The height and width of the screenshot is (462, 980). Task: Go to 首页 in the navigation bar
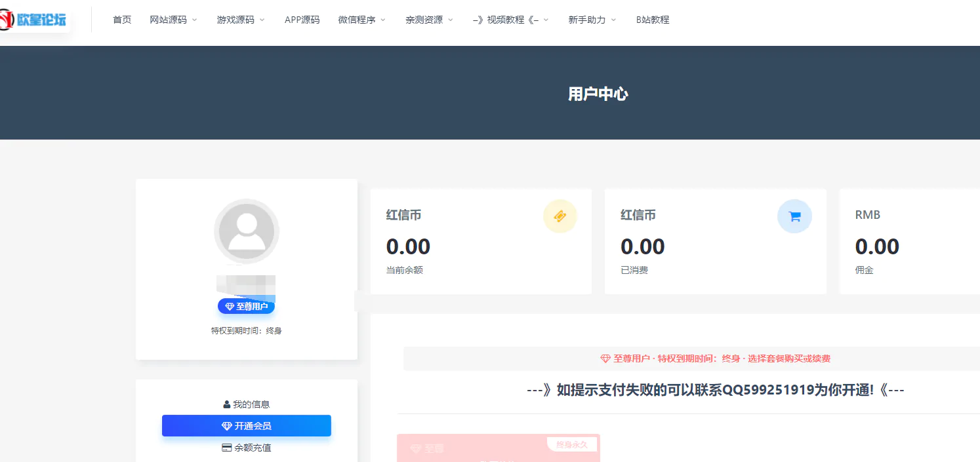[x=122, y=20]
